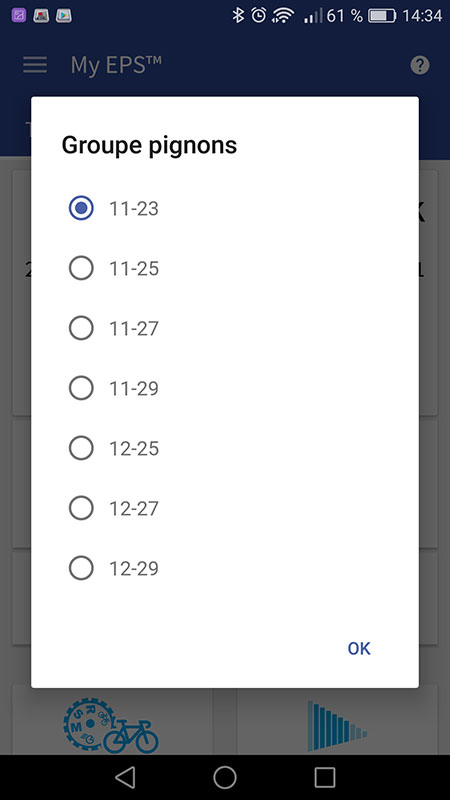Tap the gear and bicycle icon
Image resolution: width=450 pixels, height=800 pixels.
click(x=111, y=725)
